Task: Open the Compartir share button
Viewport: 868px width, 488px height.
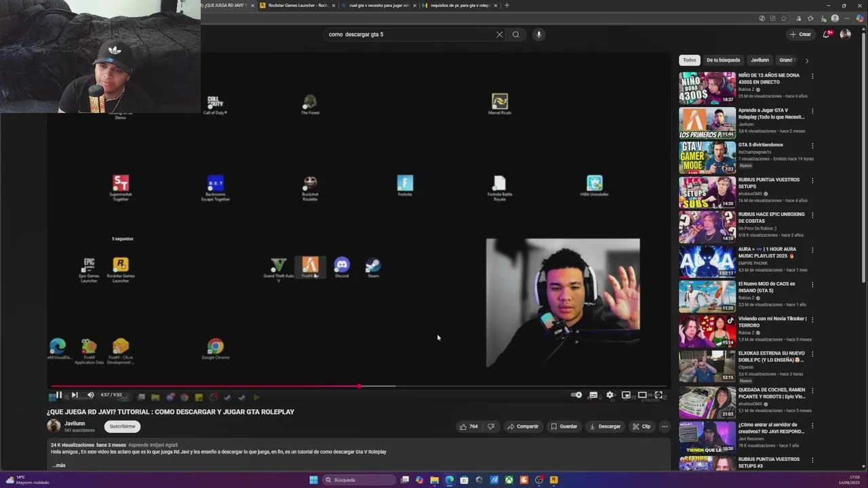Action: coord(523,426)
